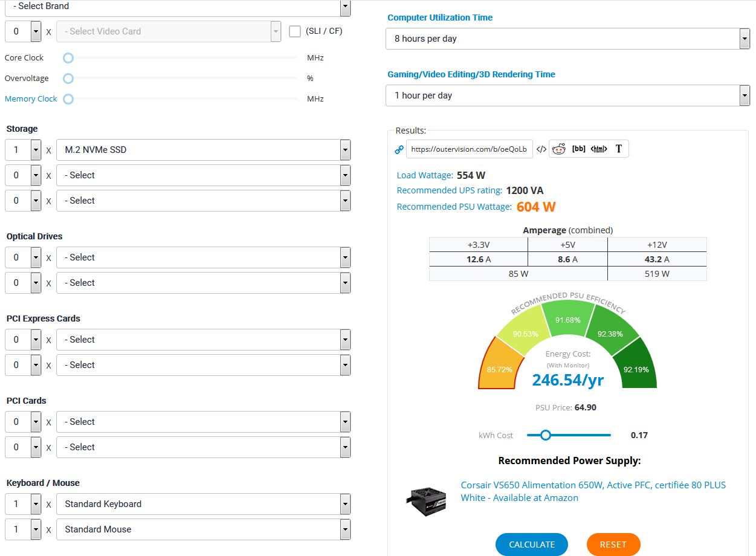The image size is (756, 556).
Task: Click the Memory Clock label link
Action: click(31, 99)
